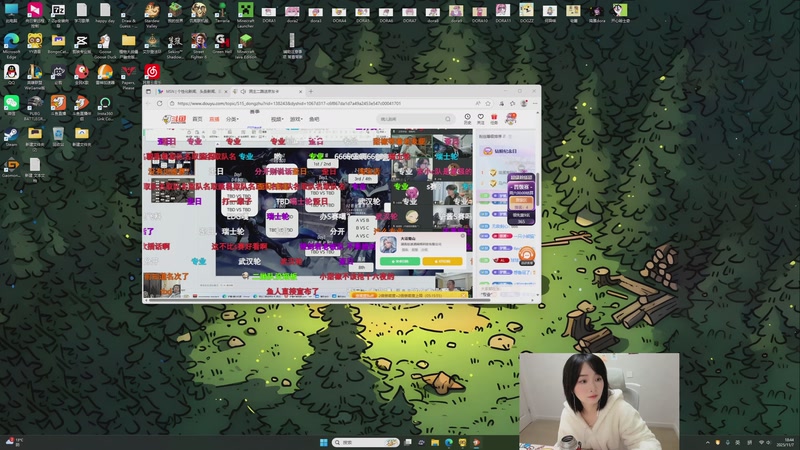The image size is (800, 450).
Task: Open the 7-Zip desktop icon
Action: point(58,15)
